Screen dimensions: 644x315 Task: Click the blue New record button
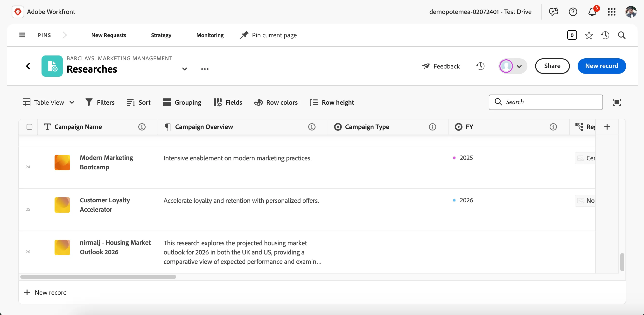pos(602,66)
